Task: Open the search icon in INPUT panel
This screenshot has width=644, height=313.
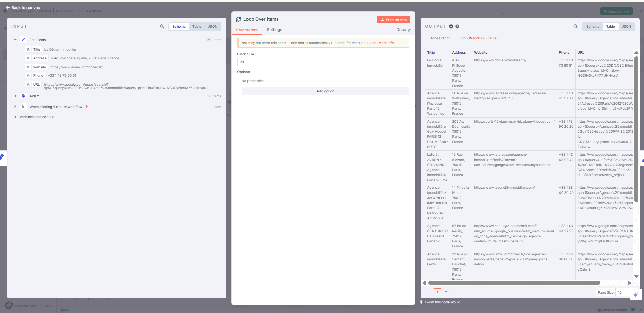Action: tap(162, 26)
